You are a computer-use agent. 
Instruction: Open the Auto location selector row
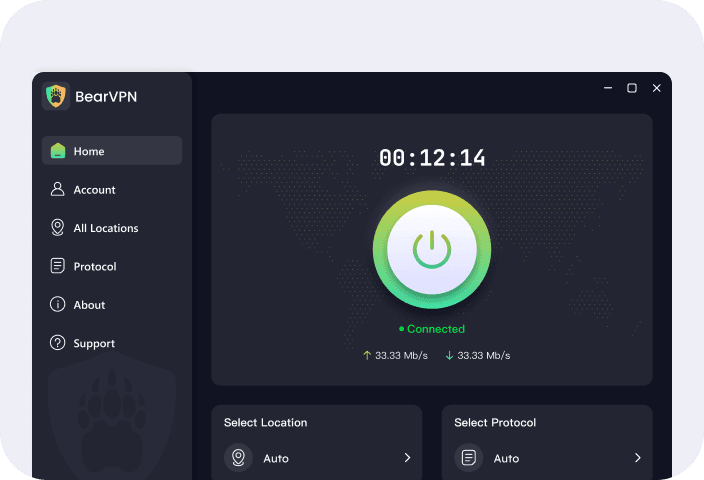tap(316, 458)
